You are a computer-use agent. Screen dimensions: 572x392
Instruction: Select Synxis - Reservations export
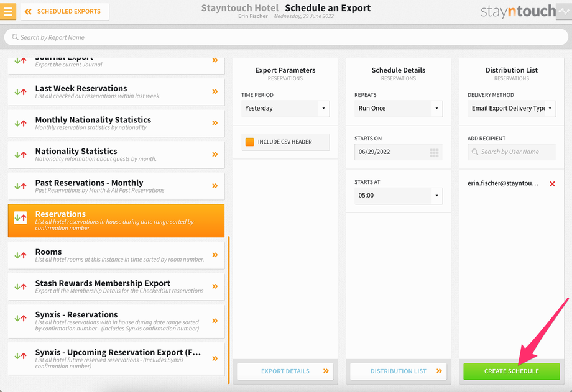pyautogui.click(x=116, y=321)
